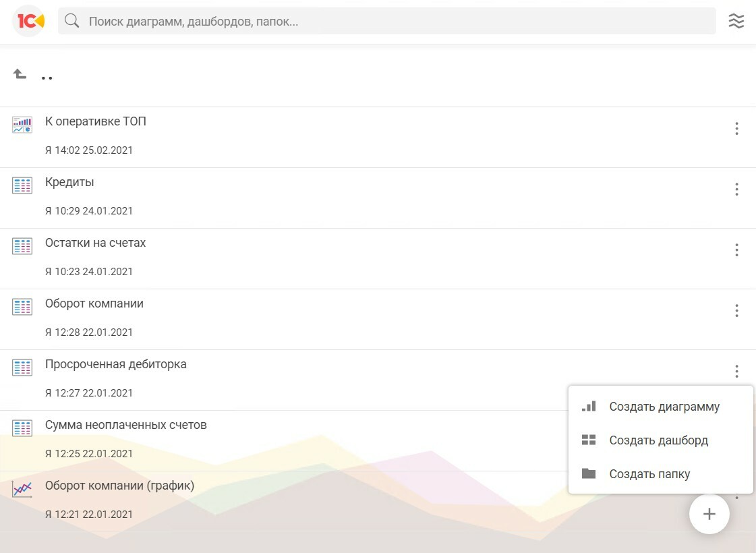Open options menu for К оперативке ТОП
The width and height of the screenshot is (756, 553).
736,128
